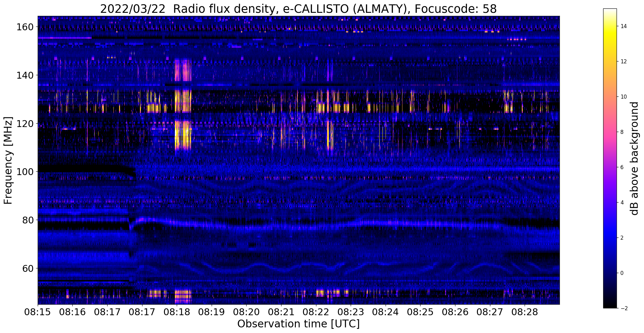
Task: Click the 08:19 time tick label
Action: 212,312
